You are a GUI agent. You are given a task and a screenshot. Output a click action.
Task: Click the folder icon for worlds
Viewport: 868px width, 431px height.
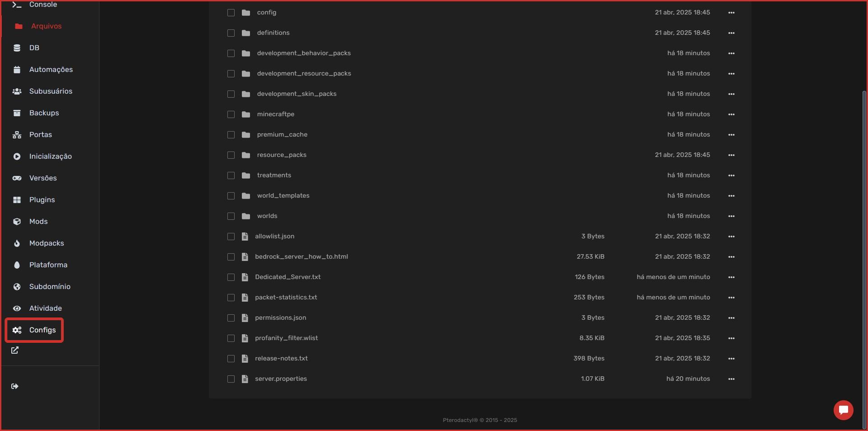pos(246,216)
